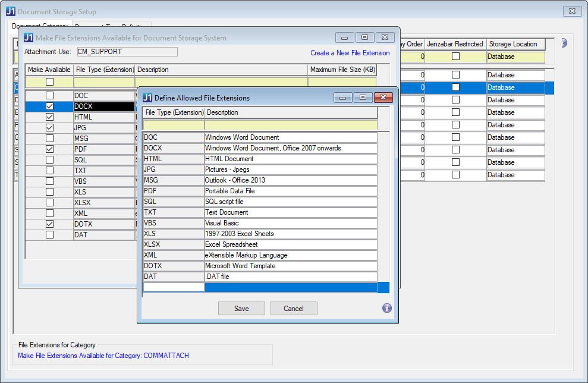This screenshot has height=383, width=588.
Task: Click the Storage Location column header
Action: (x=515, y=44)
